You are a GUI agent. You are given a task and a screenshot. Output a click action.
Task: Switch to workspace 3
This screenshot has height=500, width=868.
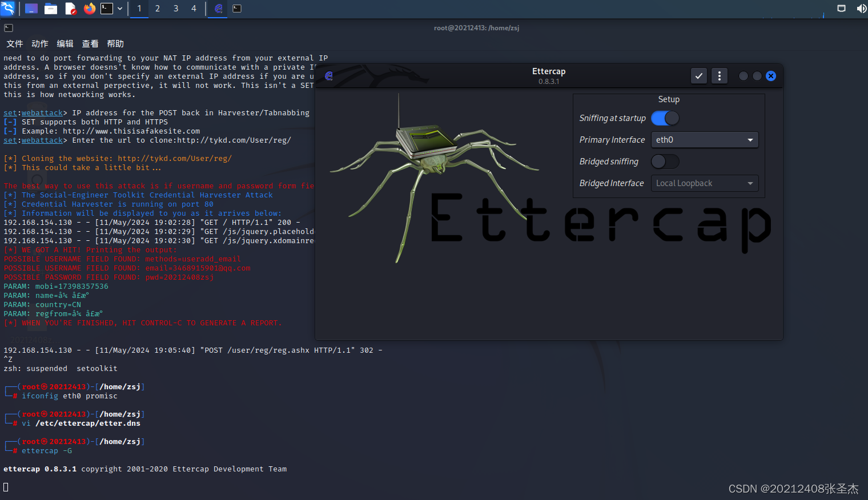pyautogui.click(x=176, y=9)
